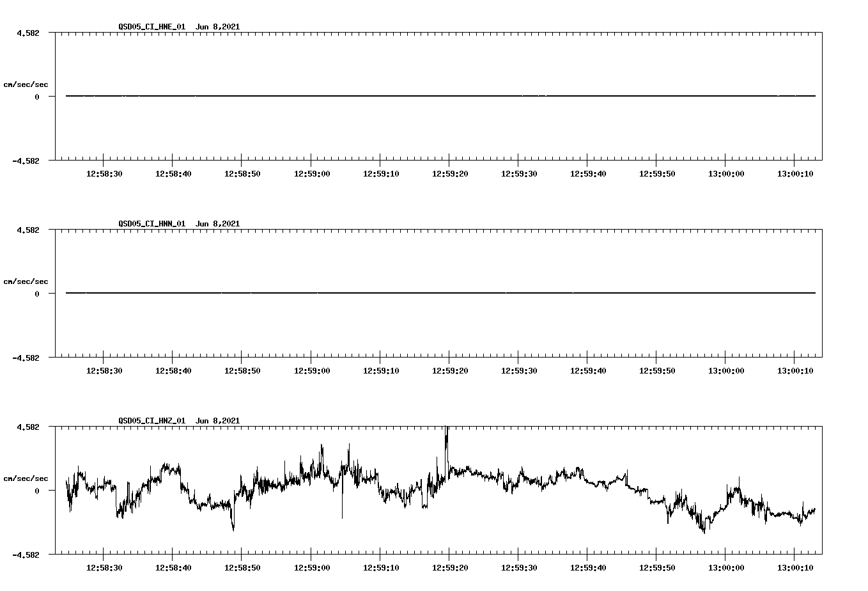Click the zero label on the HNN amplitude axis
868x591 pixels.
pos(37,294)
